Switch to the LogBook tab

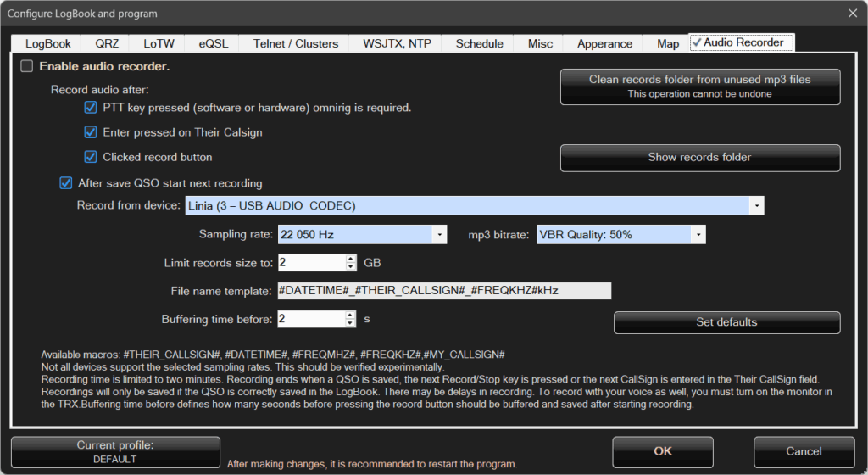(47, 43)
